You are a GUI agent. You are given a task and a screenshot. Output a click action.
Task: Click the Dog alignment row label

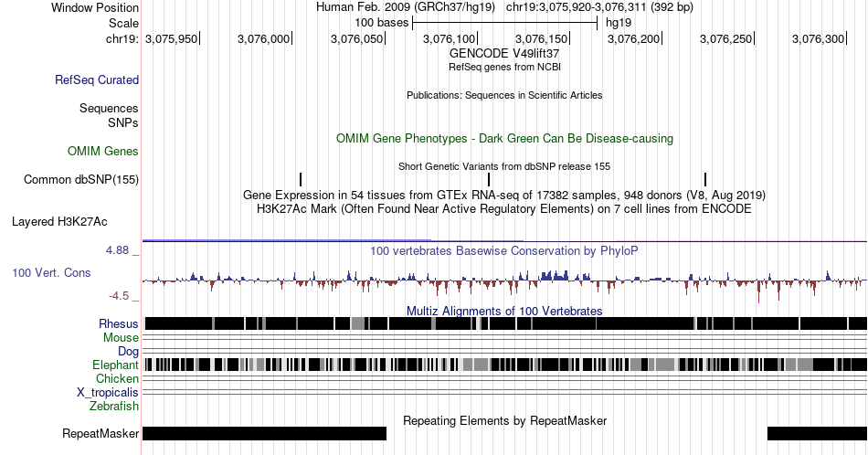coord(129,352)
